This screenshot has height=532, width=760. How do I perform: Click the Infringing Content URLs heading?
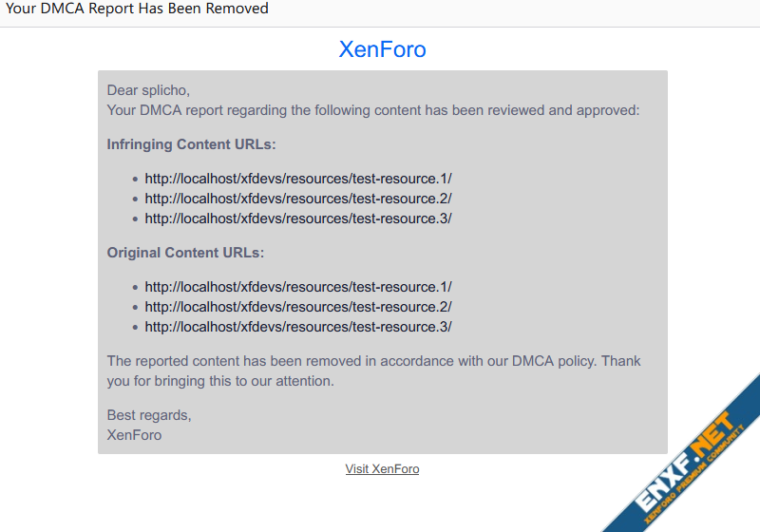[x=192, y=144]
